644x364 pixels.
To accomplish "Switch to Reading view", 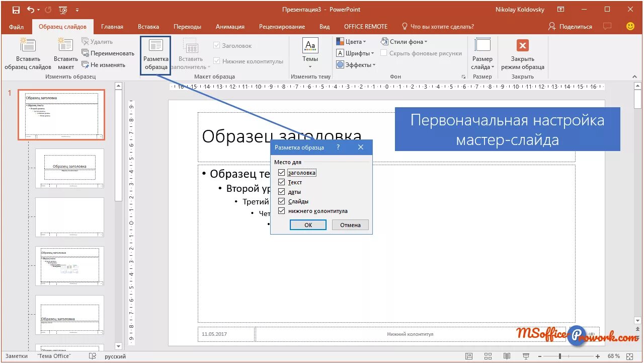I will point(507,356).
